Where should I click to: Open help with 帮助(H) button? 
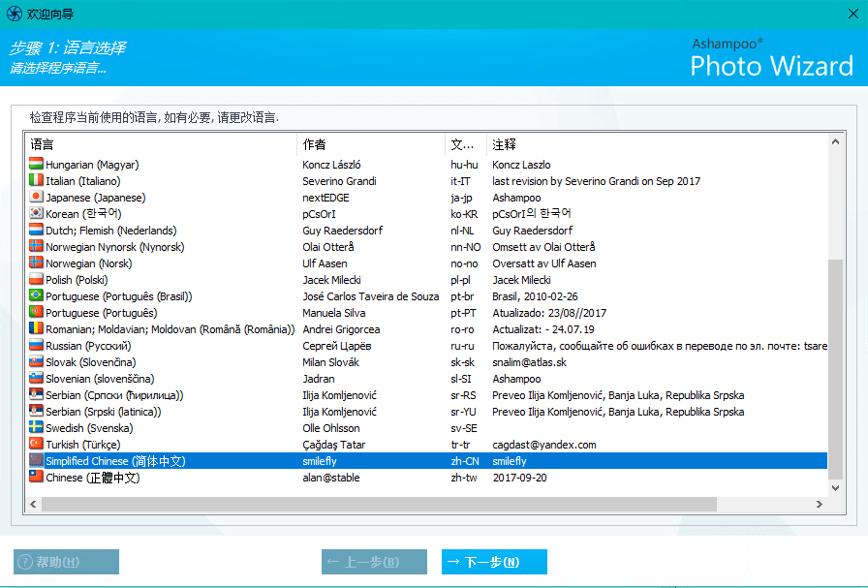[x=67, y=562]
